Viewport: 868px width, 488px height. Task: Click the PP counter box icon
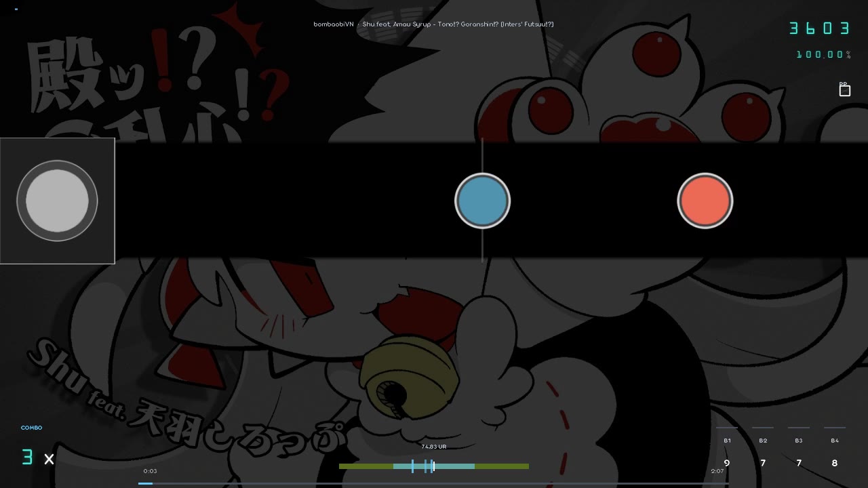[844, 89]
